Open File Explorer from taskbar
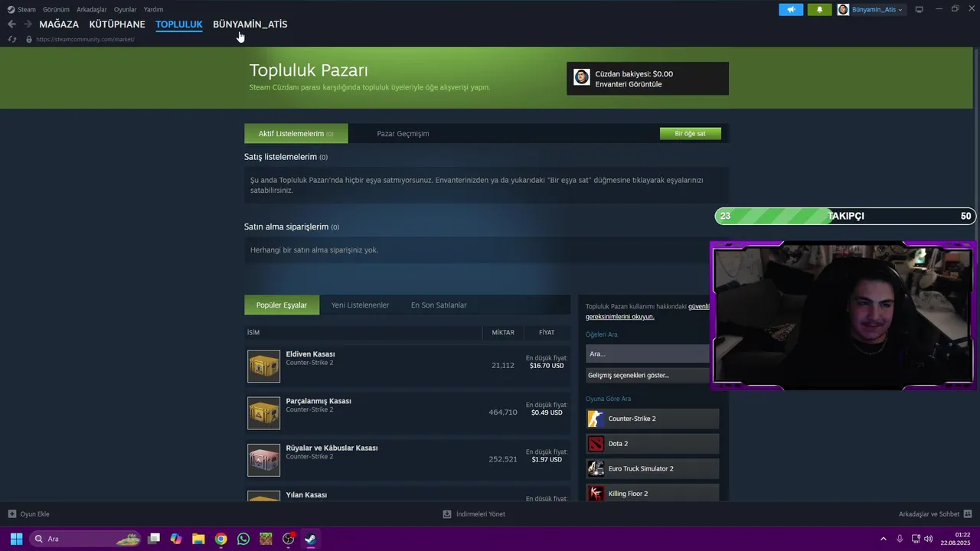The height and width of the screenshot is (551, 980). point(198,539)
